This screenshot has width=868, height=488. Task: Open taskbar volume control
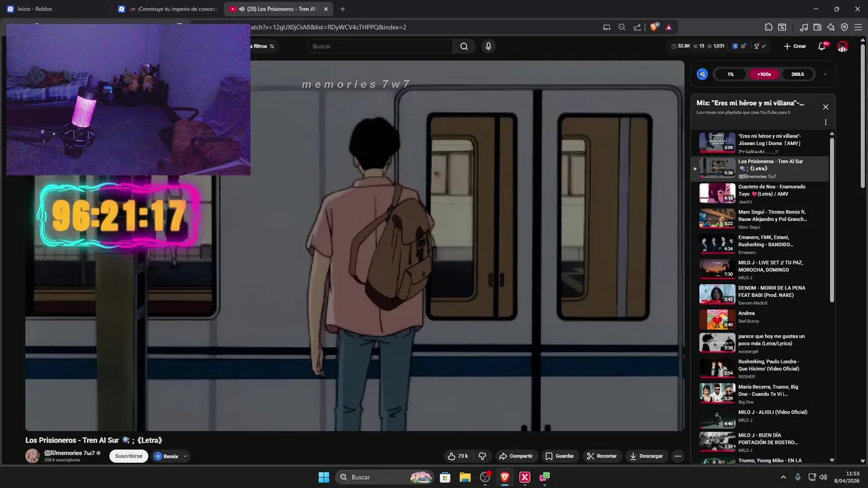823,477
